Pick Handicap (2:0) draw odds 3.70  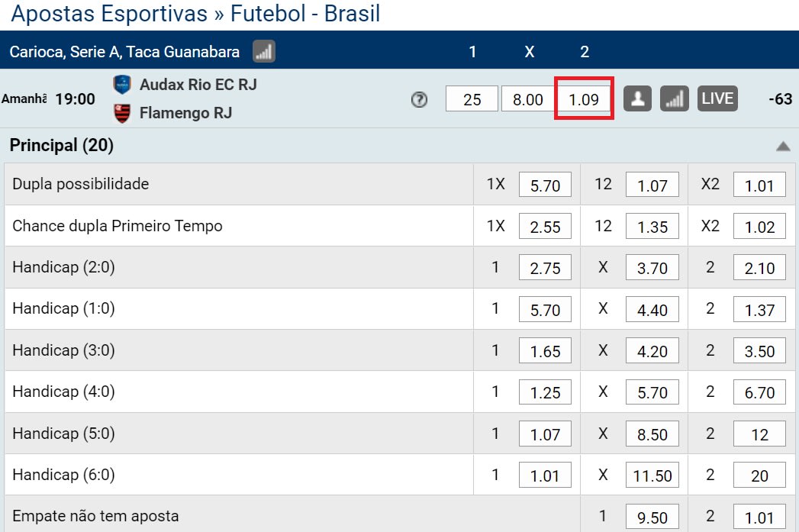pyautogui.click(x=652, y=268)
